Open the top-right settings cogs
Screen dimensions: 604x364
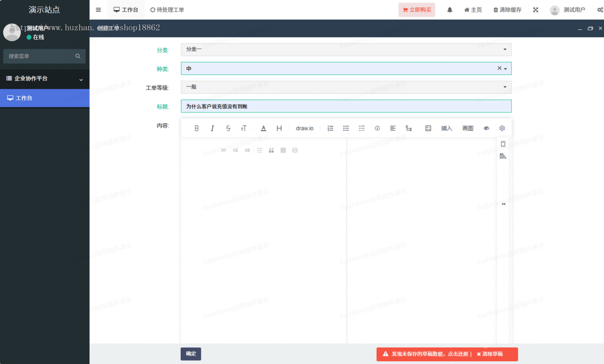point(600,10)
